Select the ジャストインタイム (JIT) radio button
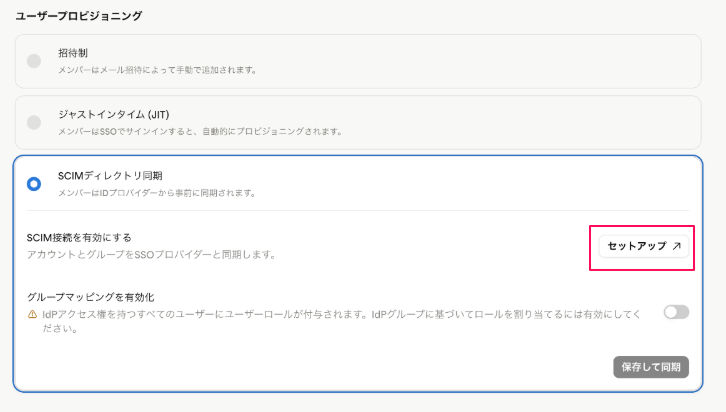Viewport: 726px width, 412px height. coord(34,123)
